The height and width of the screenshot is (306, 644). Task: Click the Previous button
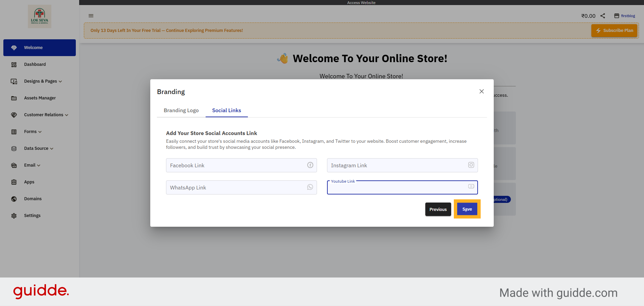[x=438, y=209]
